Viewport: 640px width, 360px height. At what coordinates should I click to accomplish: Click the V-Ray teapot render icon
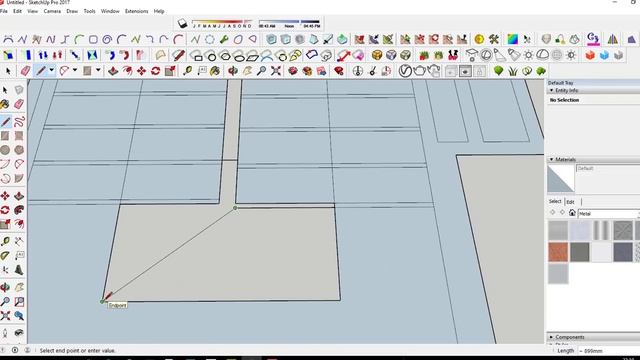(x=420, y=71)
